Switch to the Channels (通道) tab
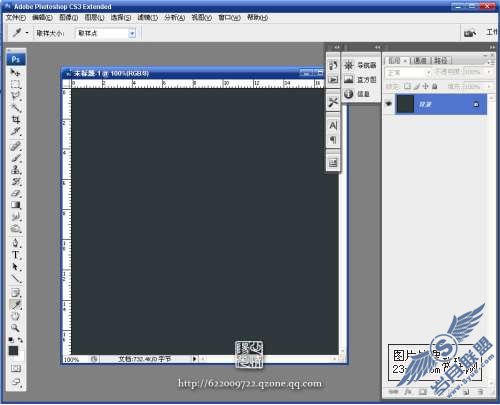This screenshot has width=500, height=405. pyautogui.click(x=420, y=61)
